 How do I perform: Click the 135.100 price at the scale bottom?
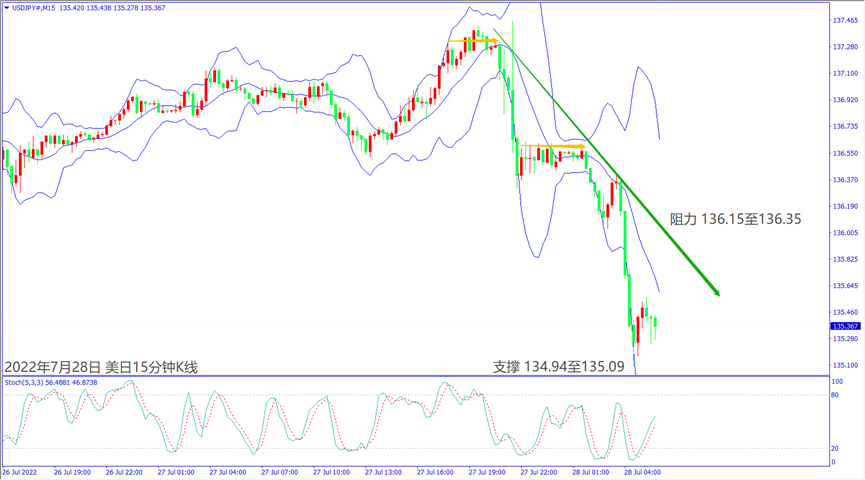[x=846, y=365]
